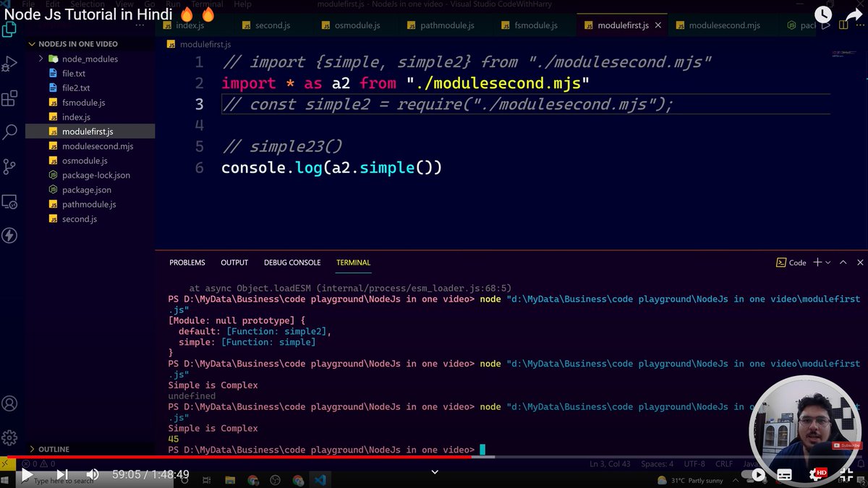The image size is (868, 488).
Task: Open the weather widget showing 31°C
Action: coord(690,480)
